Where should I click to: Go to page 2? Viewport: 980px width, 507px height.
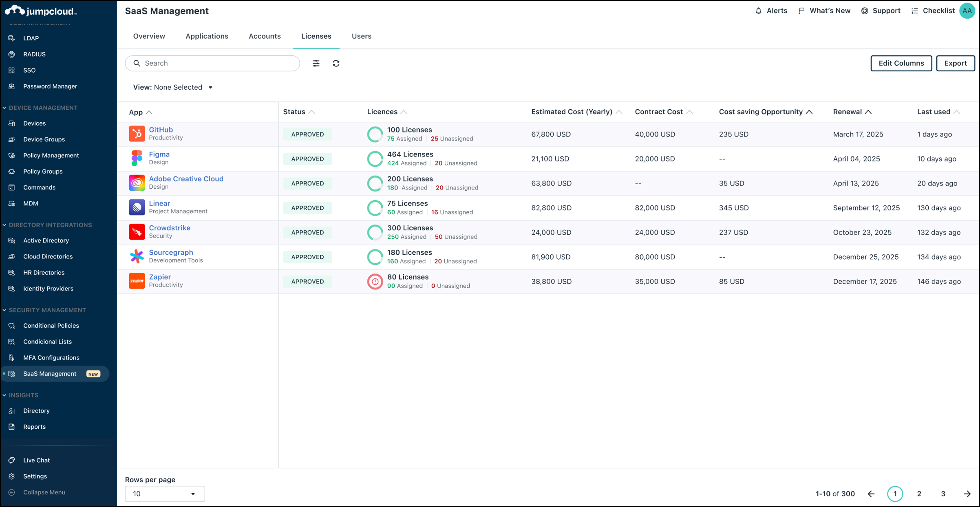click(x=919, y=494)
